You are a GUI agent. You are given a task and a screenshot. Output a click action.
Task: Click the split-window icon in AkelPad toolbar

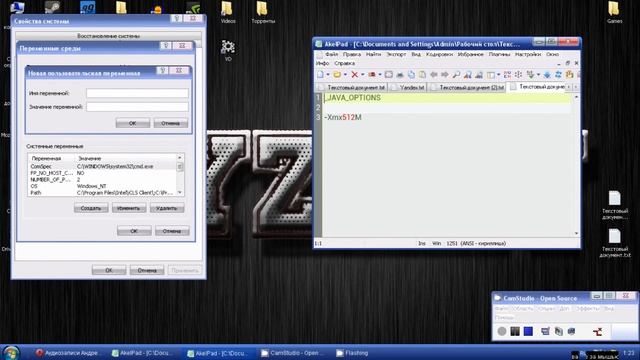tap(518, 74)
